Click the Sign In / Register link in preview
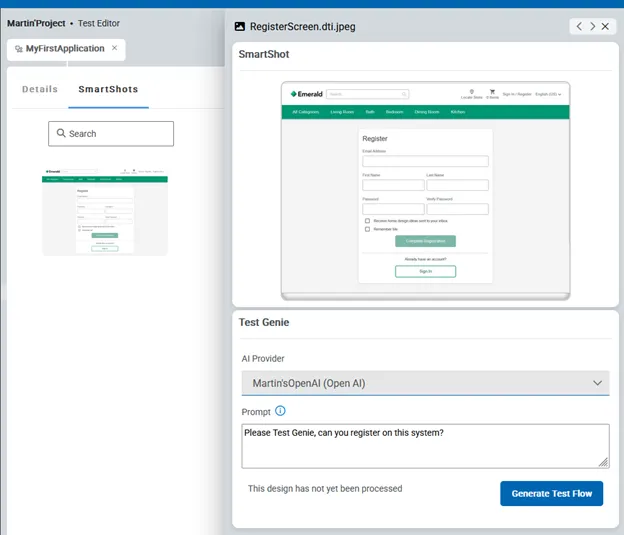This screenshot has height=535, width=624. pyautogui.click(x=517, y=94)
